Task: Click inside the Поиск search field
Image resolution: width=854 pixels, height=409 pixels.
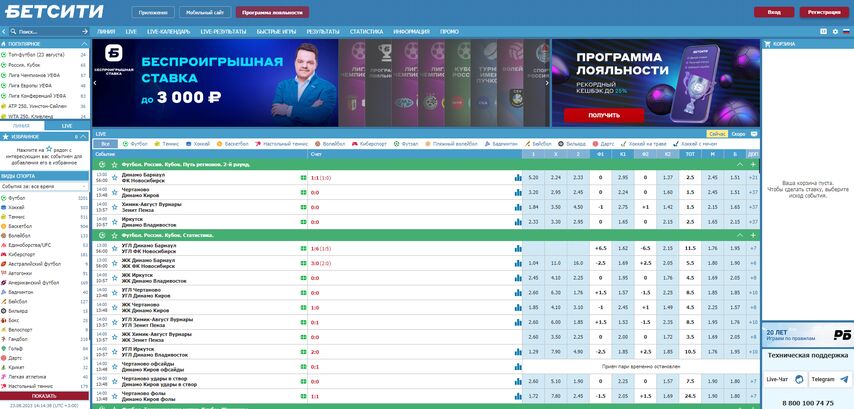Action: [48, 32]
